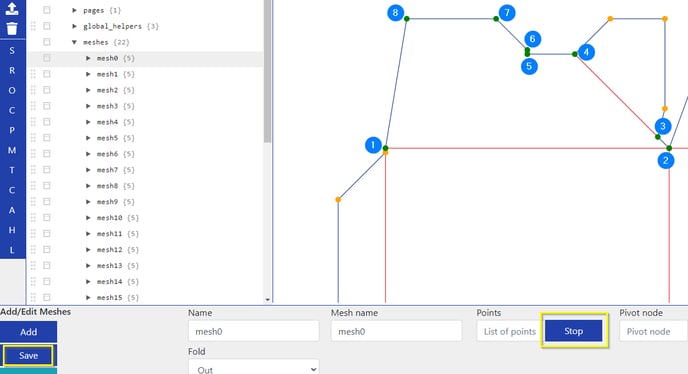Click the trash delete icon

(12, 29)
